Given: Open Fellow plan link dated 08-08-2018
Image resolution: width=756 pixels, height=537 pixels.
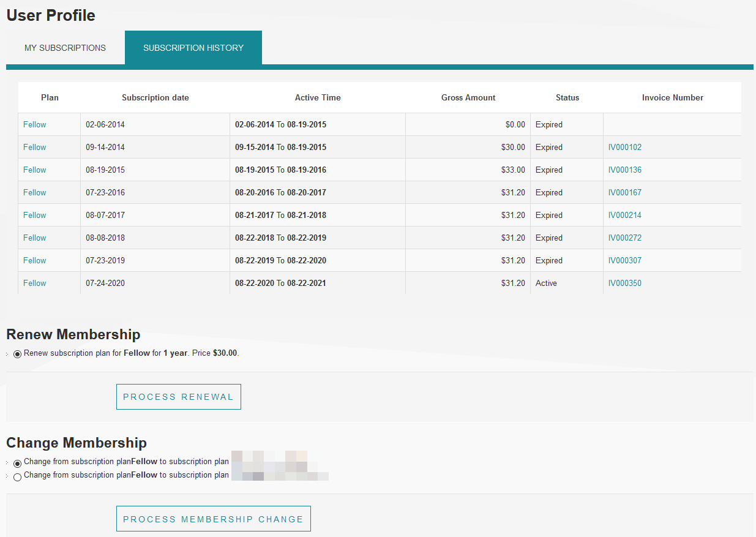Looking at the screenshot, I should click(x=35, y=238).
